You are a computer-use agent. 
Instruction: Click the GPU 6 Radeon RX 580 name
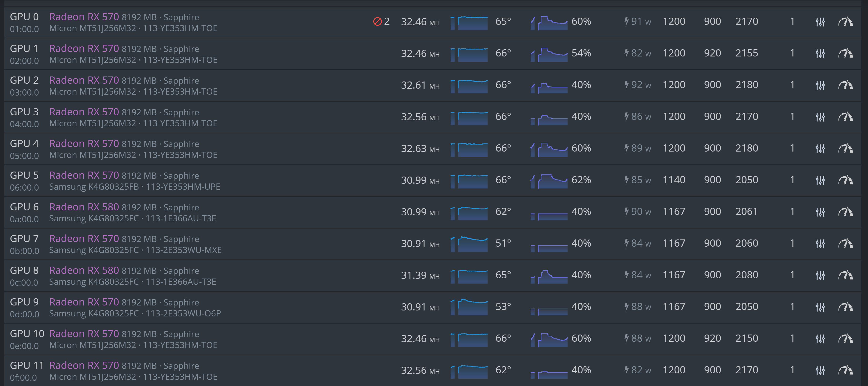pyautogui.click(x=84, y=207)
